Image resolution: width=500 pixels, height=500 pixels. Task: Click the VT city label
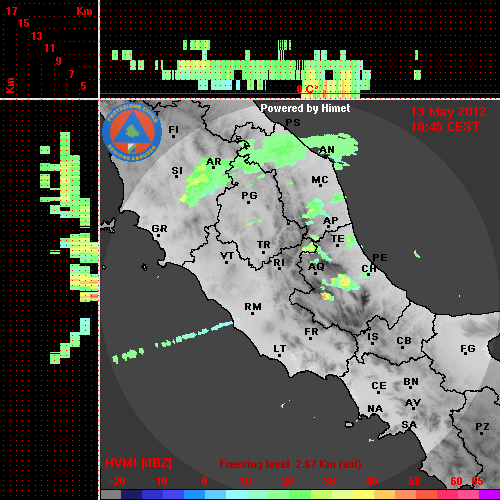(227, 256)
